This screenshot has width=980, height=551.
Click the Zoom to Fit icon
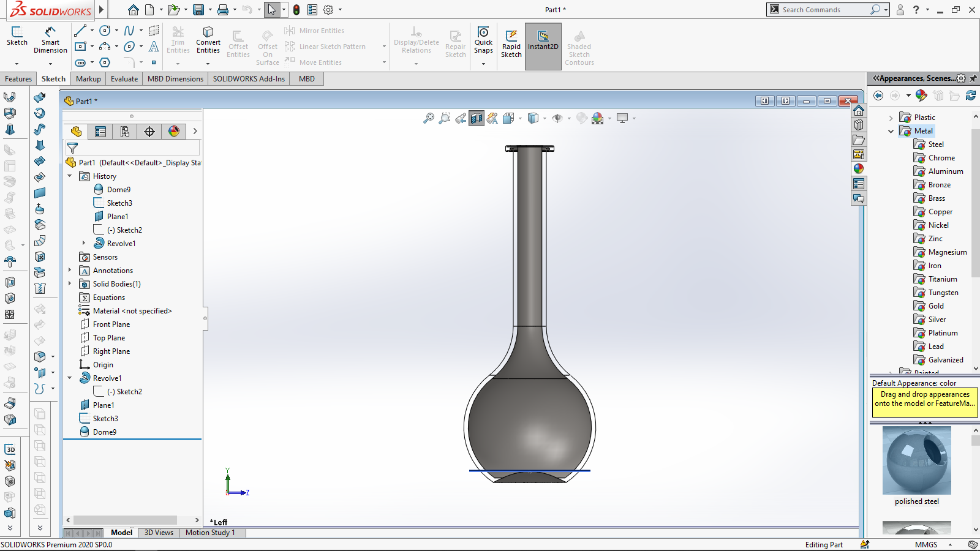click(x=428, y=118)
